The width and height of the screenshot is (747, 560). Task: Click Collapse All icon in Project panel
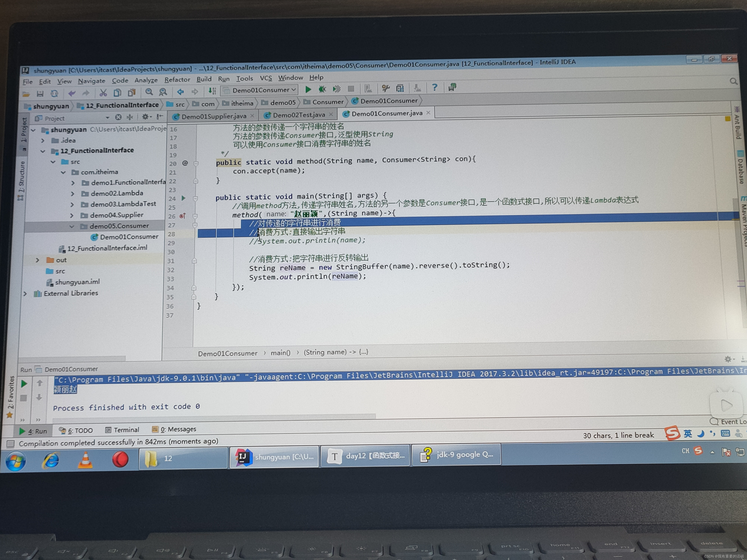(130, 117)
